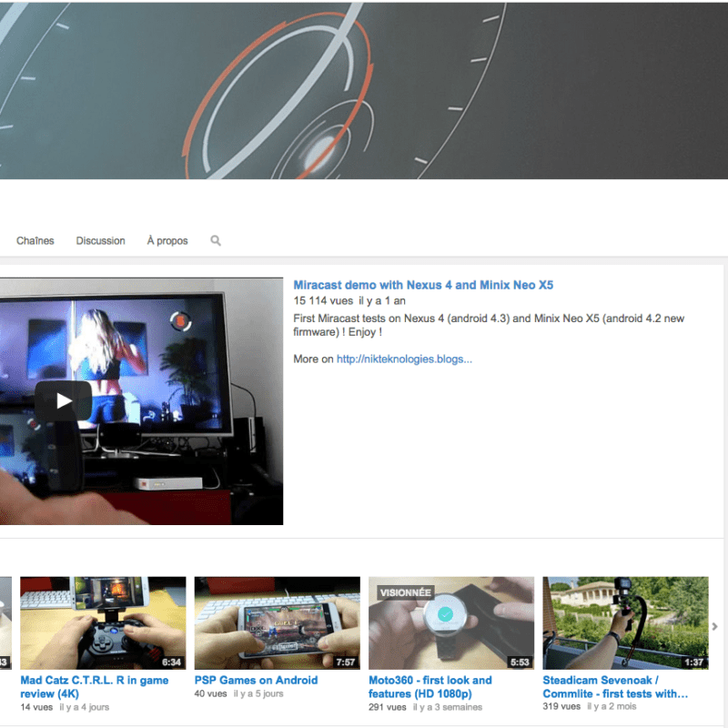The height and width of the screenshot is (728, 728).
Task: Click Moto360 first look title link
Action: click(430, 687)
